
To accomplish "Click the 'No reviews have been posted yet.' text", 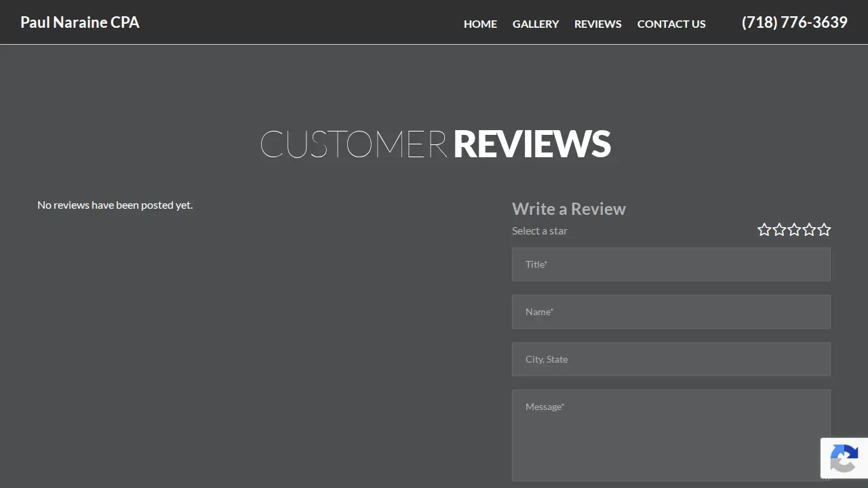I will pyautogui.click(x=115, y=205).
